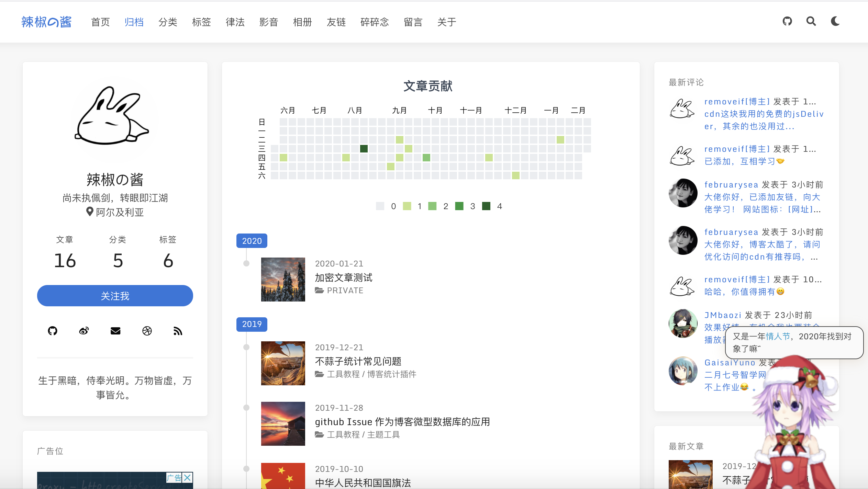Click the GitHub icon under the 关注我 button
This screenshot has height=489, width=868.
click(53, 331)
